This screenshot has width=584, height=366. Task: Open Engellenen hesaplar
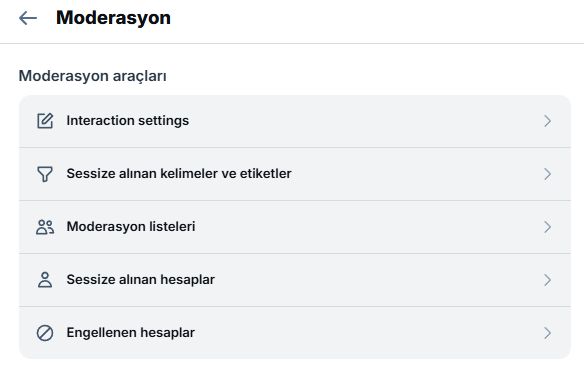point(295,333)
